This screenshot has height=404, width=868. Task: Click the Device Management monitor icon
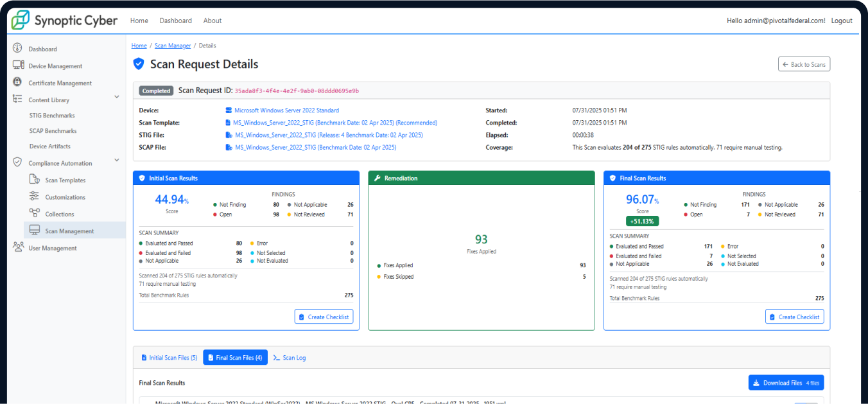pyautogui.click(x=18, y=66)
